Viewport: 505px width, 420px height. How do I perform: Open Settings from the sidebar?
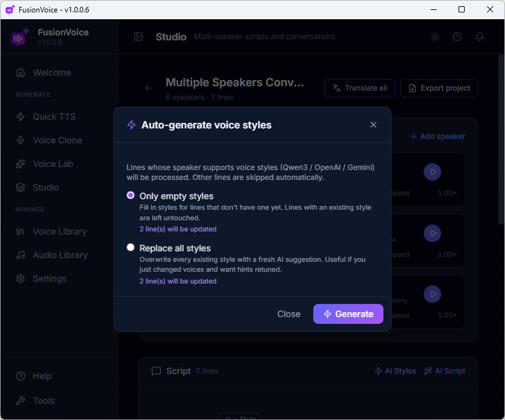click(x=60, y=279)
